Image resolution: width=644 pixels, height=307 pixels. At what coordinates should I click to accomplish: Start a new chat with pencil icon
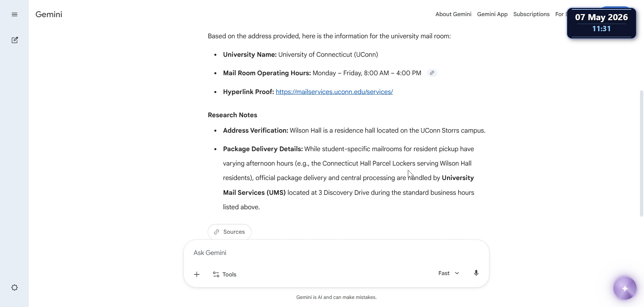click(x=14, y=40)
